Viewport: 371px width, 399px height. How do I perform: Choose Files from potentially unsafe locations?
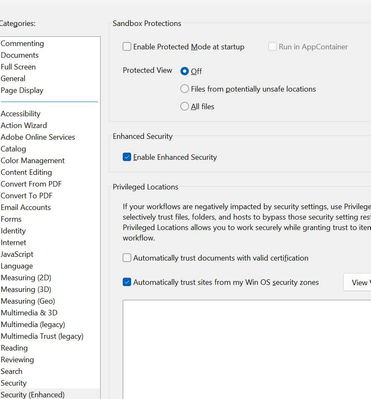pos(184,89)
